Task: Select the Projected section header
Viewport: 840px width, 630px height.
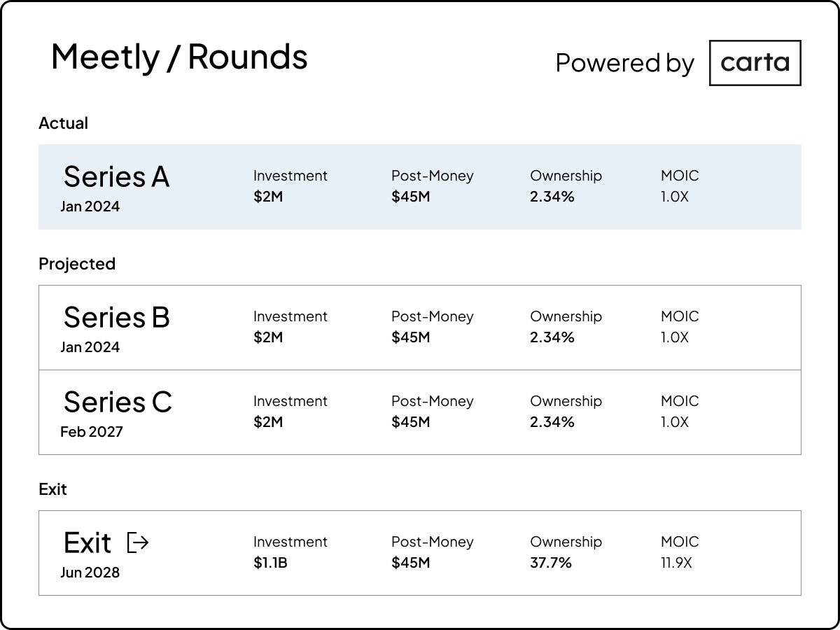Action: click(x=77, y=264)
